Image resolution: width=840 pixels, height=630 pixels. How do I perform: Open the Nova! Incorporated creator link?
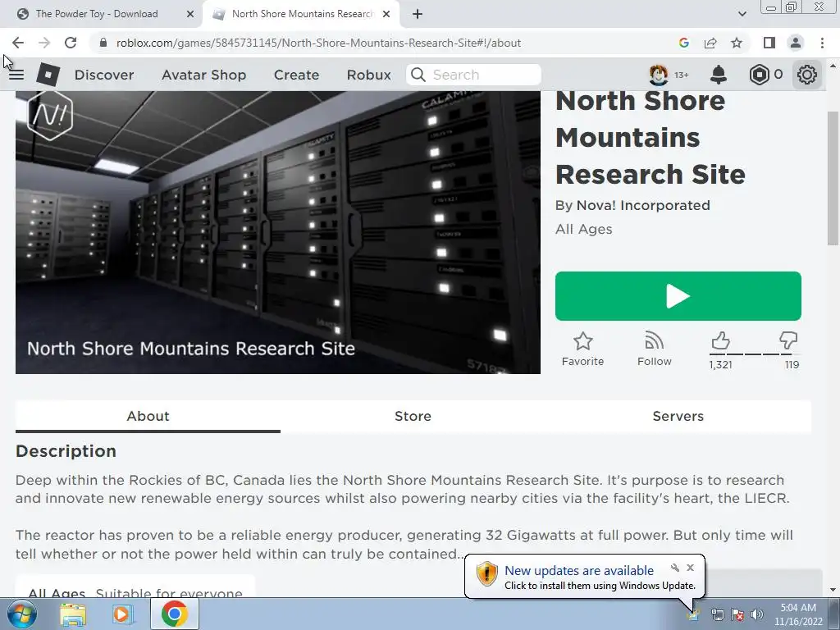click(x=643, y=205)
